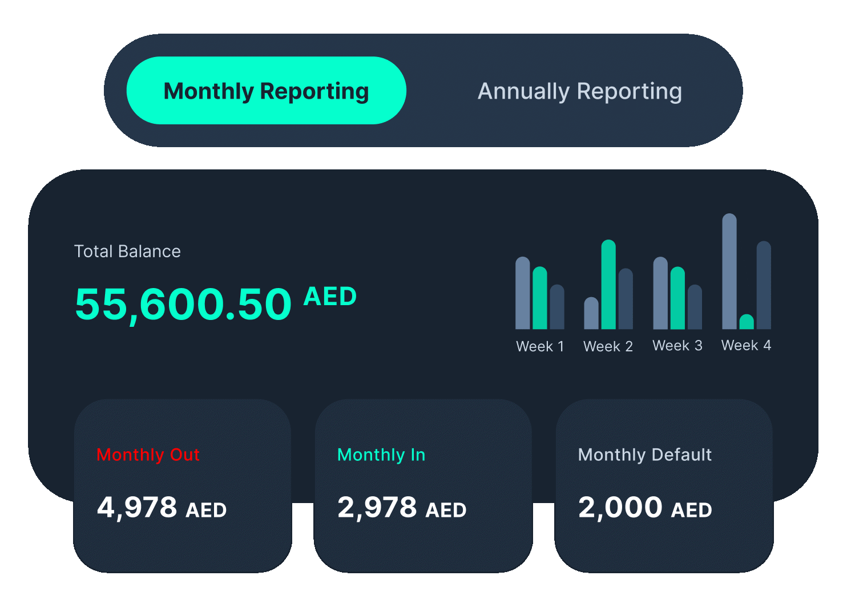Open the Week 1 label

pos(539,346)
